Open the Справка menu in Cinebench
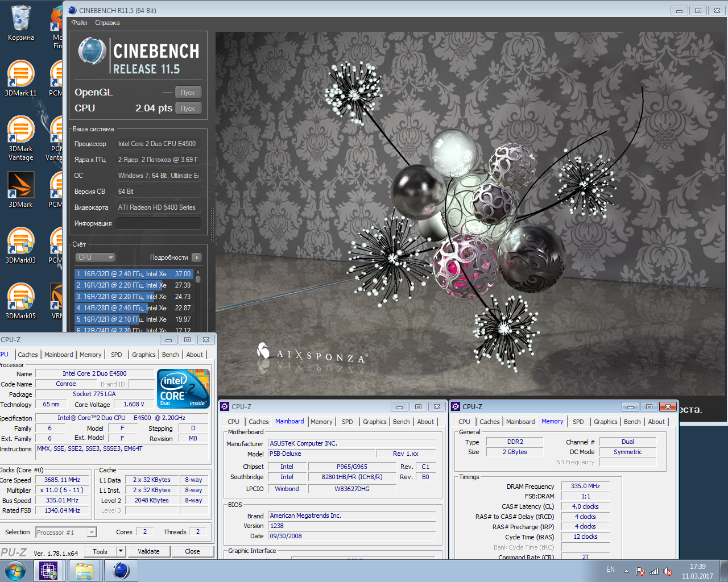Screen dimensions: 728x582 click(107, 23)
